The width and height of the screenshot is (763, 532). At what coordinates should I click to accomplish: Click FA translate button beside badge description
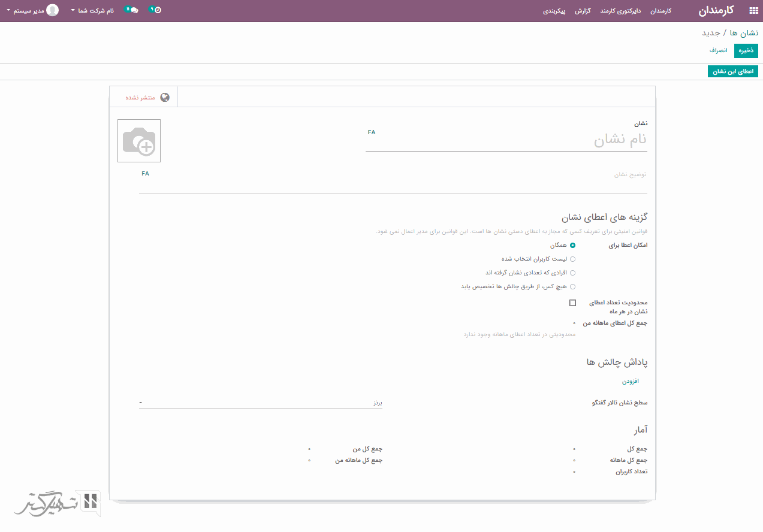point(145,174)
